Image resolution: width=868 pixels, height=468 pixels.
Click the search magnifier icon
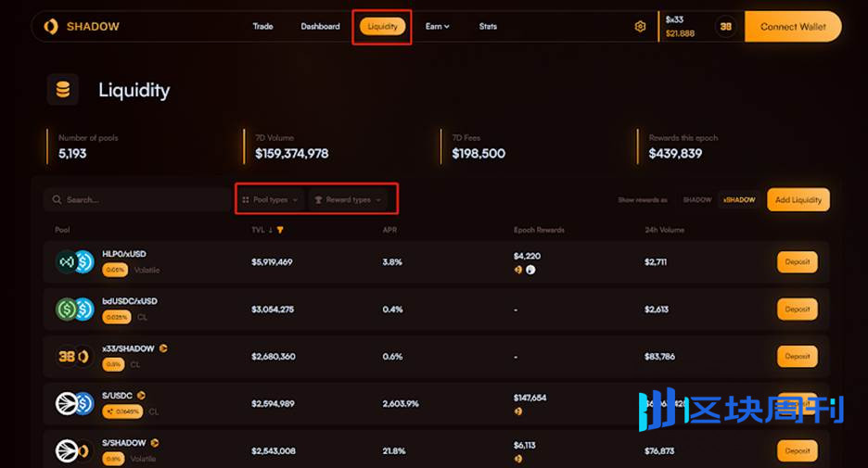tap(57, 199)
